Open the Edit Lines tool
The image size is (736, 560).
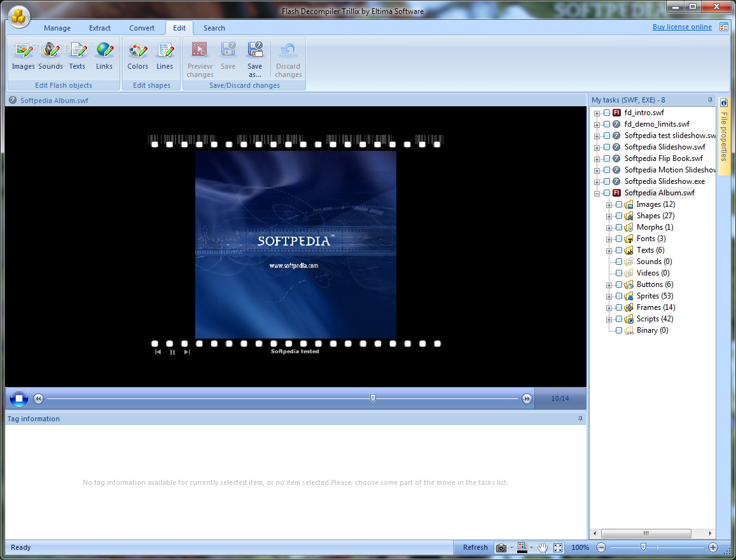165,55
